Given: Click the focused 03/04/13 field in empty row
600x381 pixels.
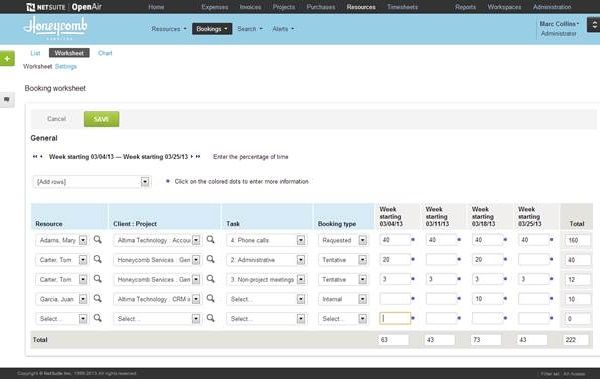Looking at the screenshot, I should pos(395,318).
